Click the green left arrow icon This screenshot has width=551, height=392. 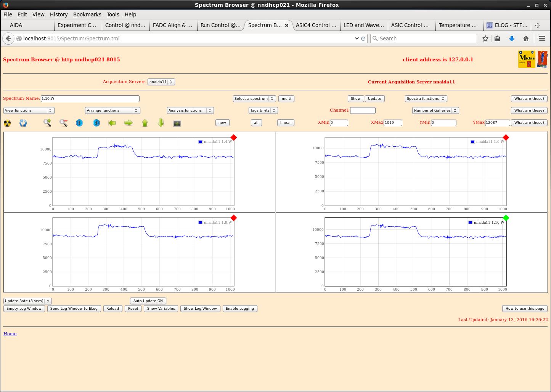click(x=112, y=123)
